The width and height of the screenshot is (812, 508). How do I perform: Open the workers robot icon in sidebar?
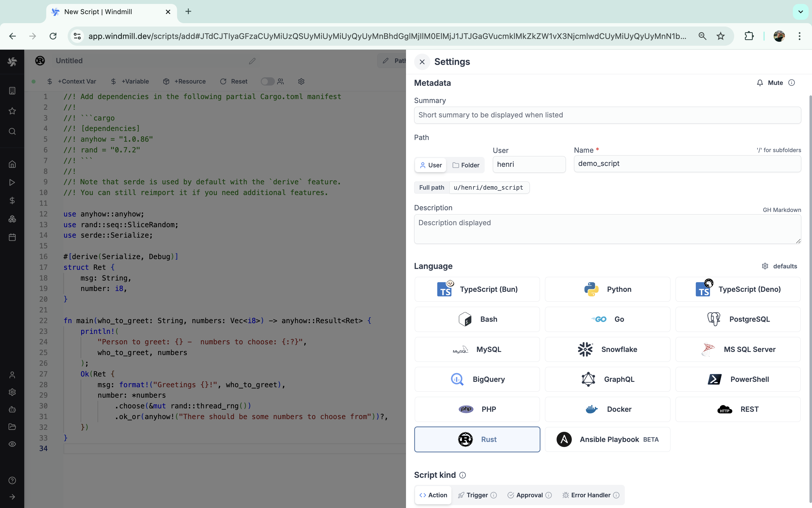pos(12,409)
